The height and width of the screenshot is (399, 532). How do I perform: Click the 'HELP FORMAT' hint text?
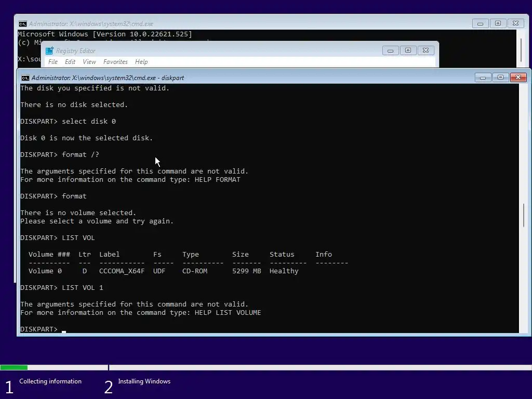tap(218, 180)
